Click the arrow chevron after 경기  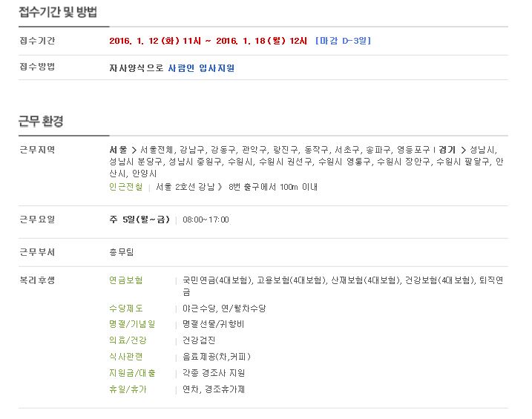[x=463, y=150]
